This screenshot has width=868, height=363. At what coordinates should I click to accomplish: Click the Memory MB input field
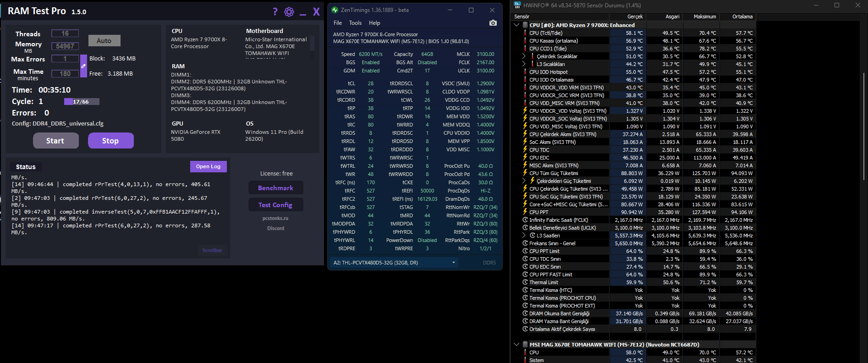[x=65, y=46]
